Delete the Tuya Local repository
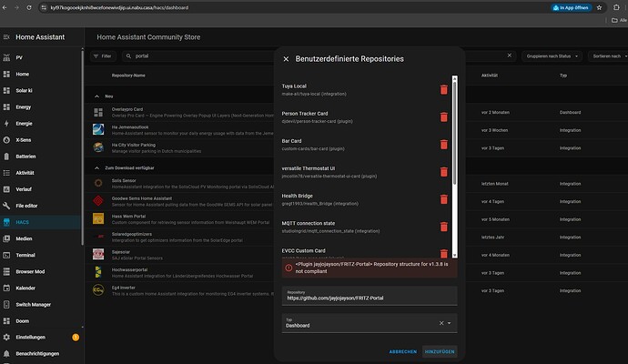The width and height of the screenshot is (628, 364). (x=444, y=90)
